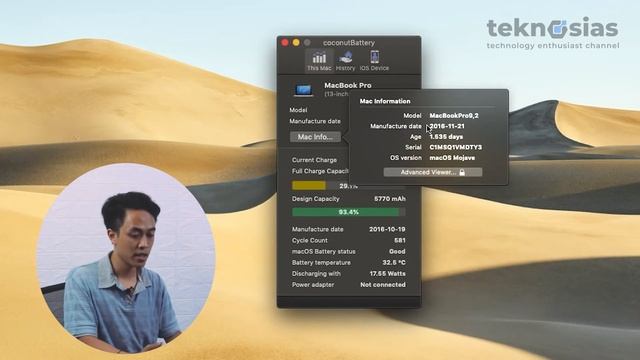Image resolution: width=640 pixels, height=360 pixels.
Task: Click the Mac Info... button
Action: (x=315, y=137)
